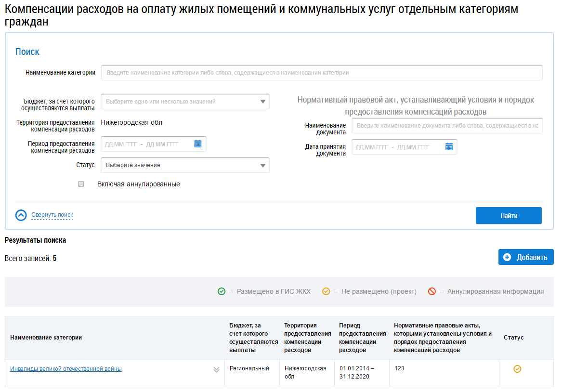
Task: Open the Статус dropdown
Action: [x=185, y=165]
